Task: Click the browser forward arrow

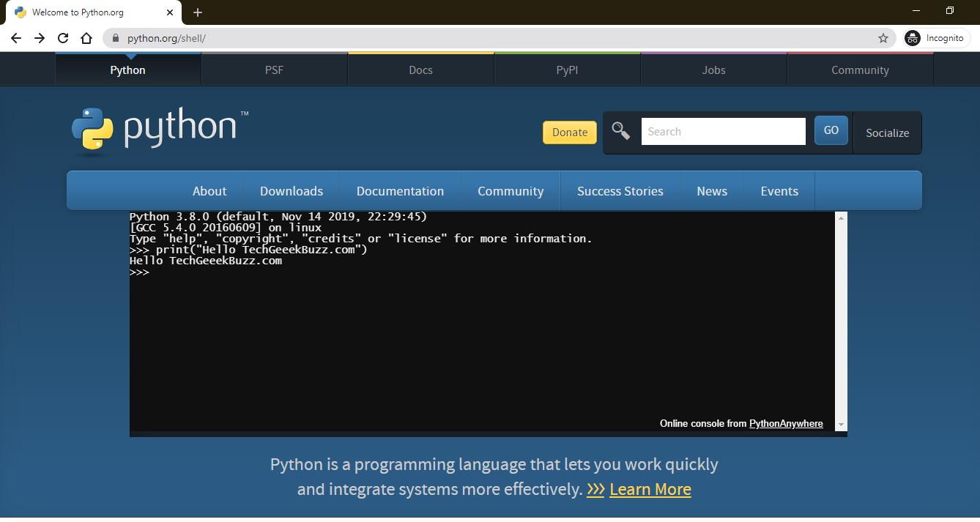Action: (39, 37)
